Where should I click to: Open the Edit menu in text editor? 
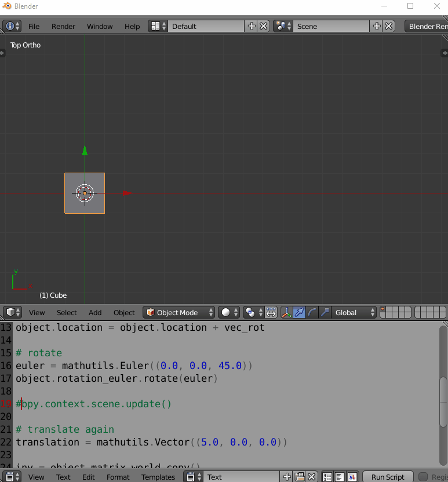click(89, 477)
